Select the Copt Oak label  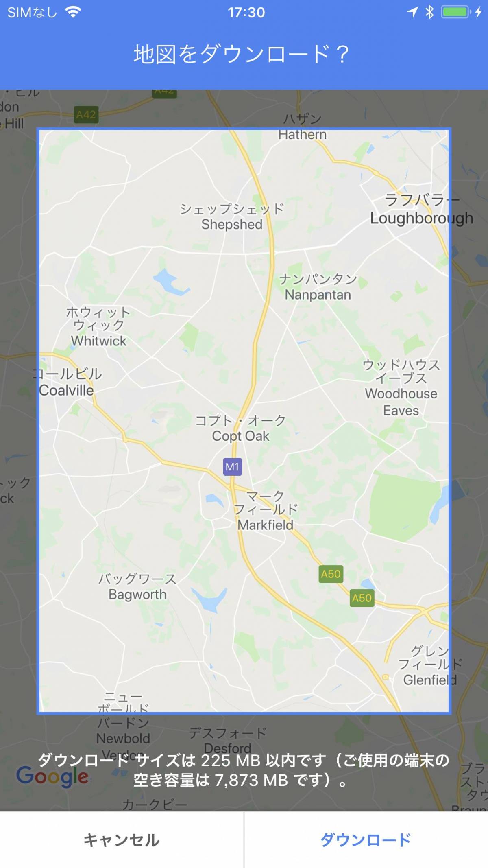tap(240, 436)
